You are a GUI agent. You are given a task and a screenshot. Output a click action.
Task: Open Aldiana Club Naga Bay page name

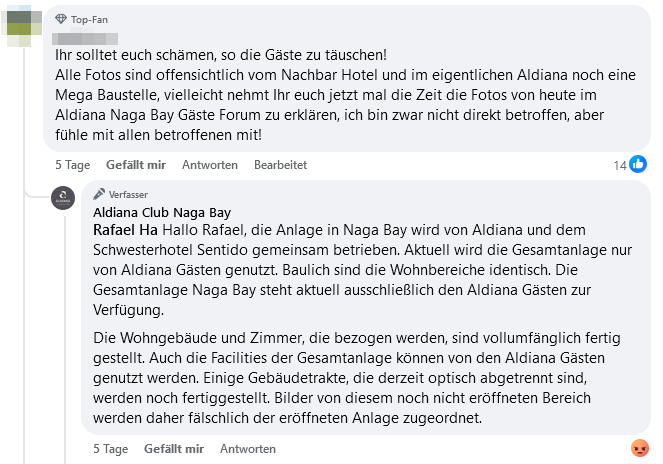(x=162, y=212)
